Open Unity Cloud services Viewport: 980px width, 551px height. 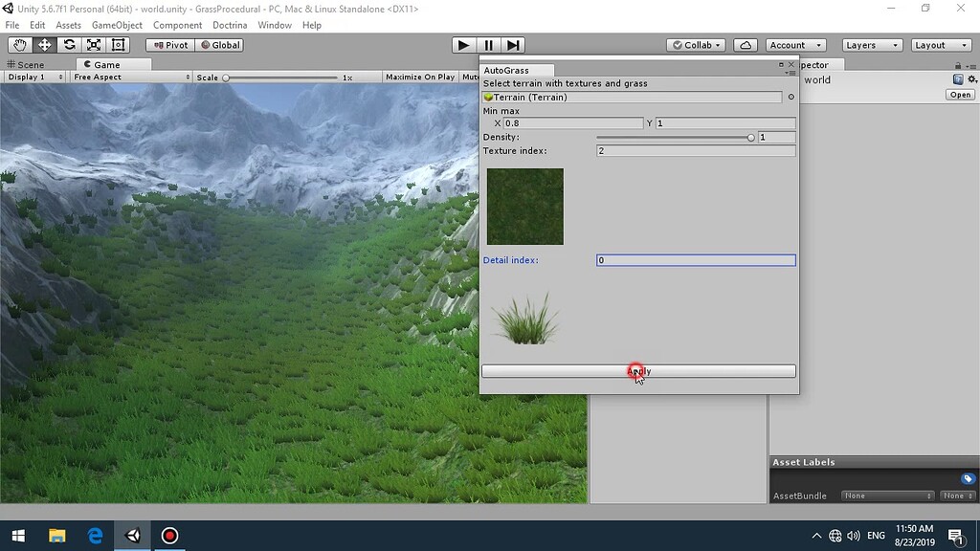tap(746, 44)
